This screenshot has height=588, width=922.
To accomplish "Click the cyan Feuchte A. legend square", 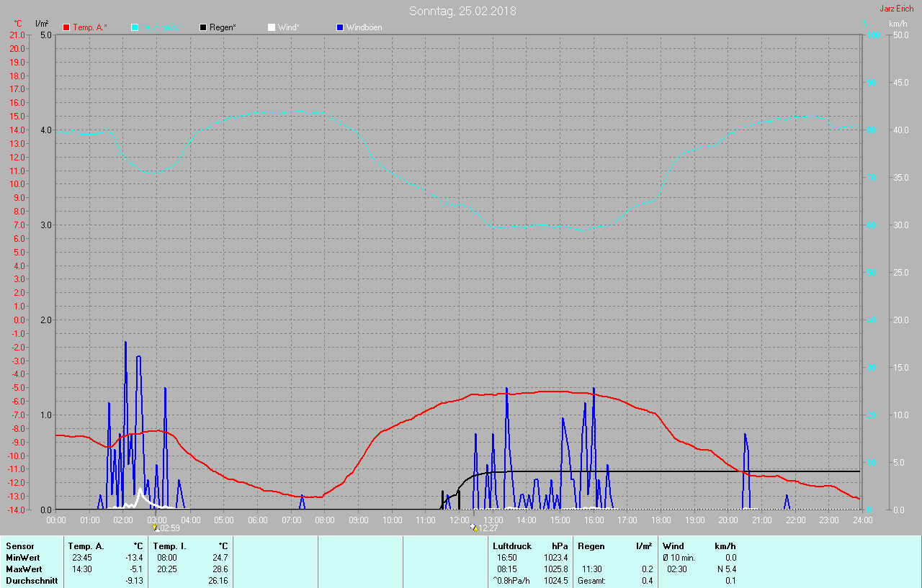I will coord(135,27).
